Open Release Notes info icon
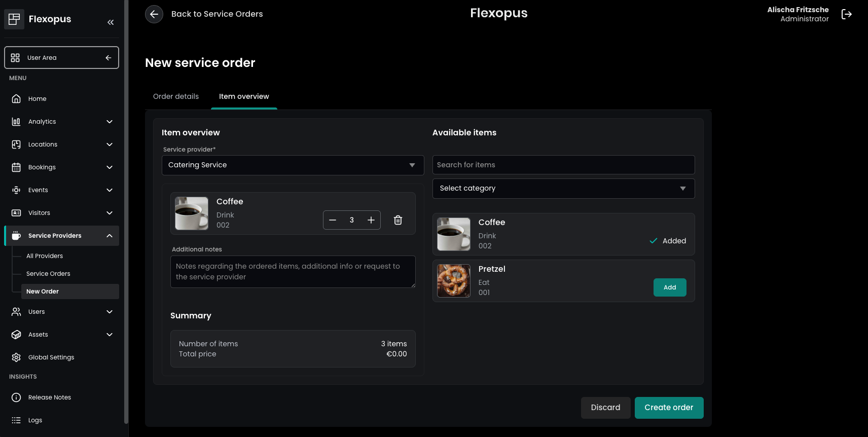The width and height of the screenshot is (868, 437). click(16, 397)
